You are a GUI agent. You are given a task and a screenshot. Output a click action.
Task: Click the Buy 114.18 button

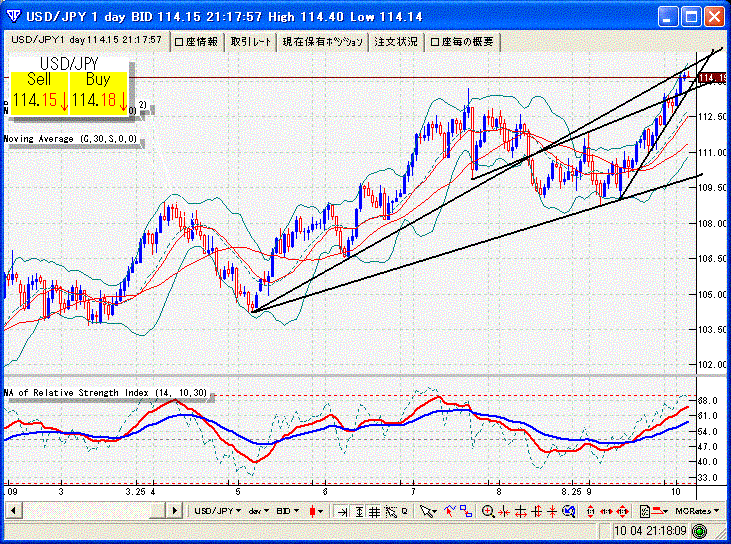coord(99,91)
